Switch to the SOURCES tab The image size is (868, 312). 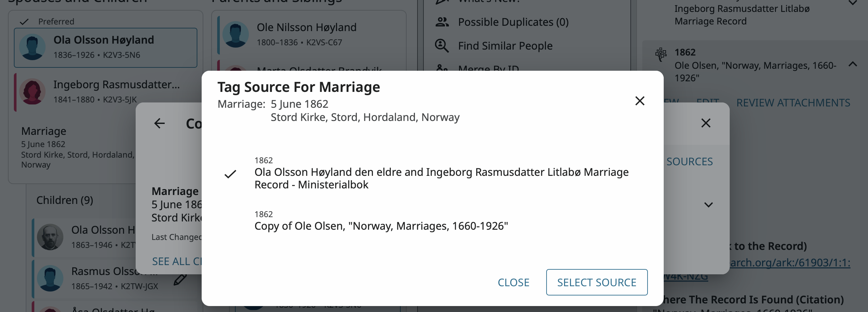click(689, 162)
